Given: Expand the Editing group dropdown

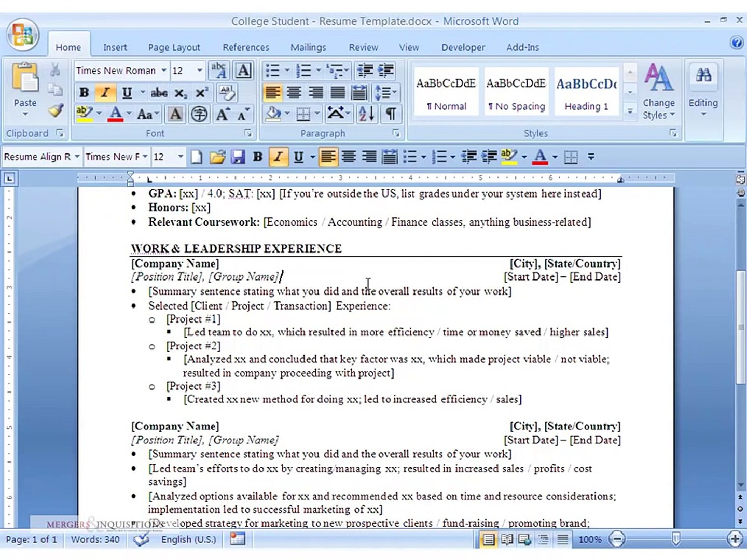Looking at the screenshot, I should (x=703, y=92).
